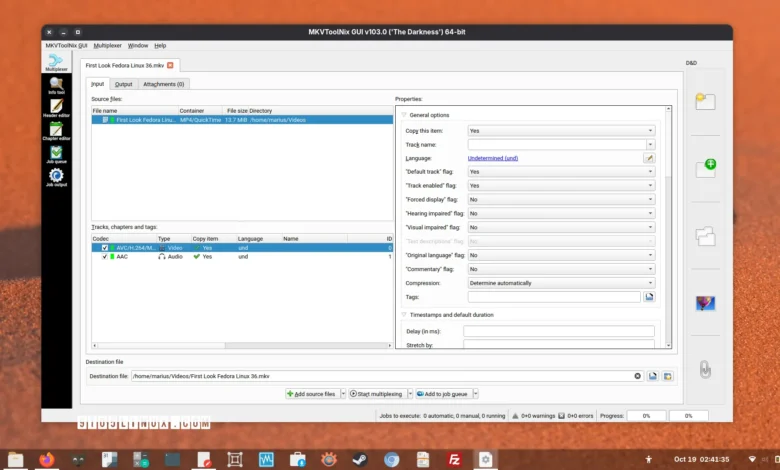Click the D&D paperclip attachment icon
The height and width of the screenshot is (470, 780).
[x=705, y=370]
